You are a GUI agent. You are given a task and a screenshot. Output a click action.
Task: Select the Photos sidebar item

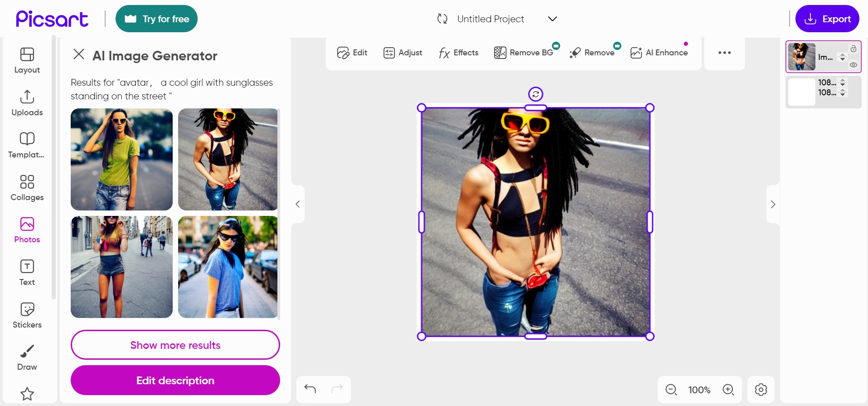point(27,230)
